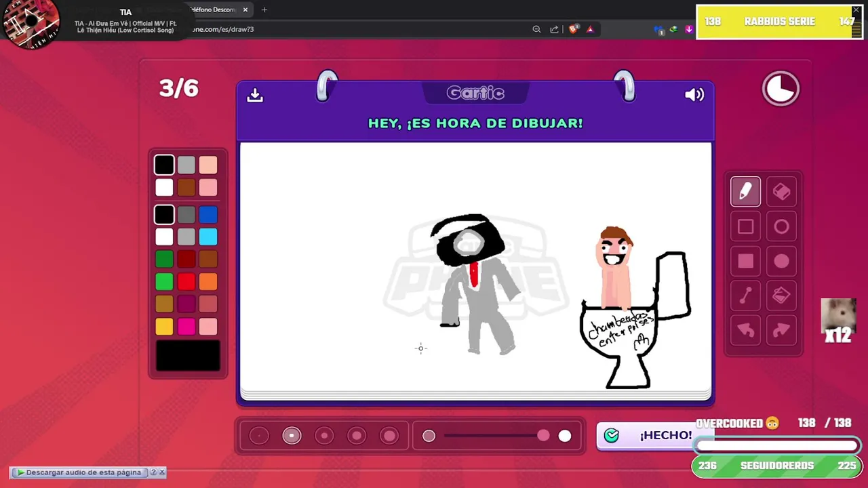Pick the filled ellipse tool
Image resolution: width=868 pixels, height=488 pixels.
[x=781, y=262]
